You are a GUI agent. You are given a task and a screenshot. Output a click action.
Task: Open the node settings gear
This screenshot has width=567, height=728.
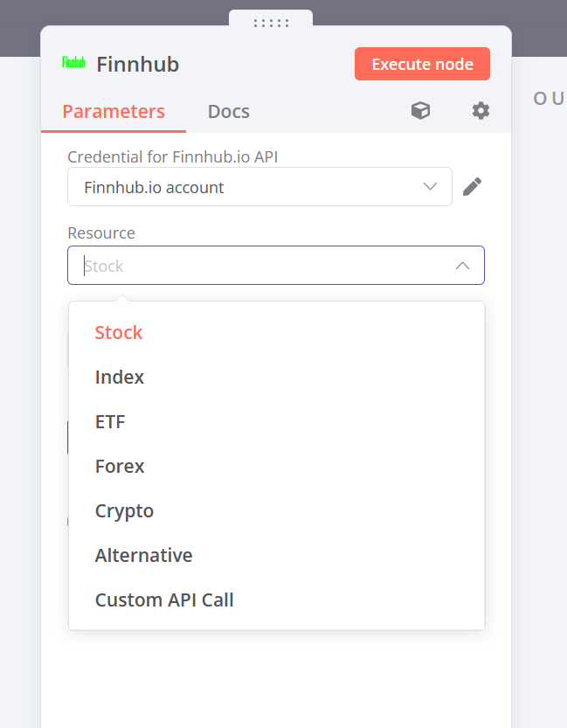481,111
